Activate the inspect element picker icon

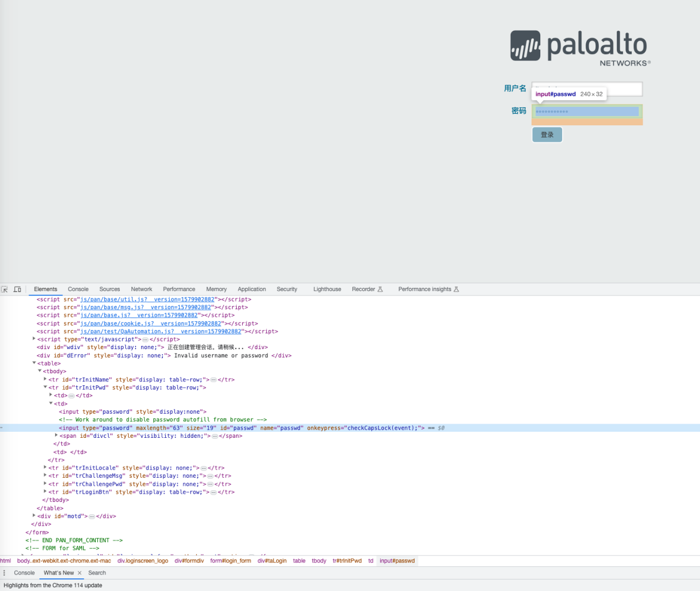coord(4,289)
